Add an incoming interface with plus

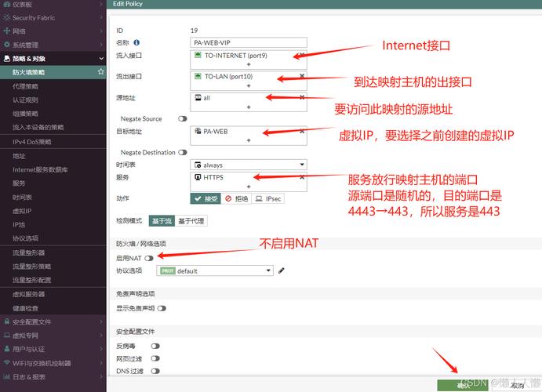(249, 64)
